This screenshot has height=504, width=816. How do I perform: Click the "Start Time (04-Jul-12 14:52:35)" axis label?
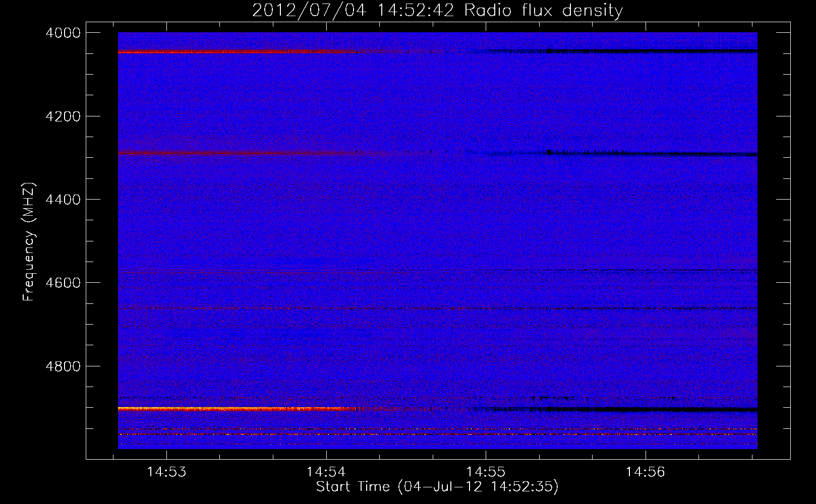pos(437,487)
